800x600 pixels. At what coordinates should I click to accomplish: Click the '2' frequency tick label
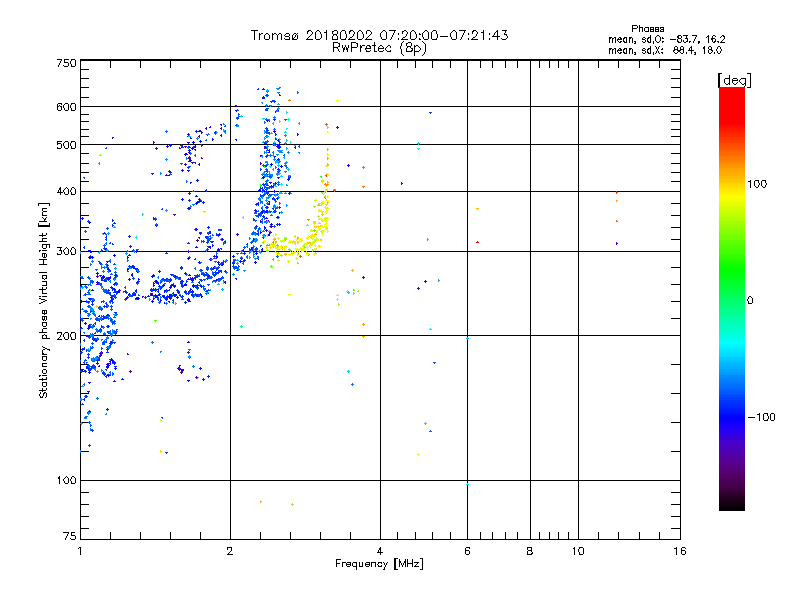pos(230,551)
